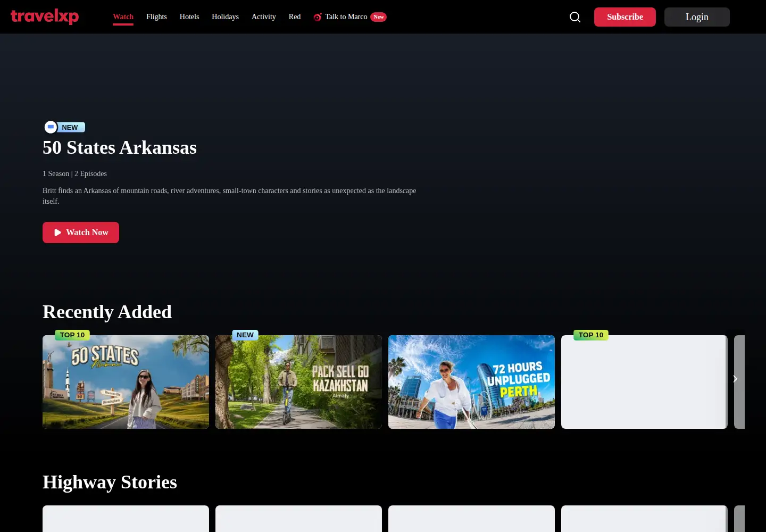
Task: Click the play icon in Watch Now
Action: (x=57, y=232)
